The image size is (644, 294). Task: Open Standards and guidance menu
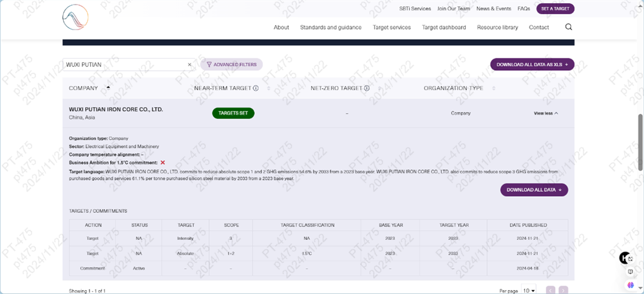point(330,28)
